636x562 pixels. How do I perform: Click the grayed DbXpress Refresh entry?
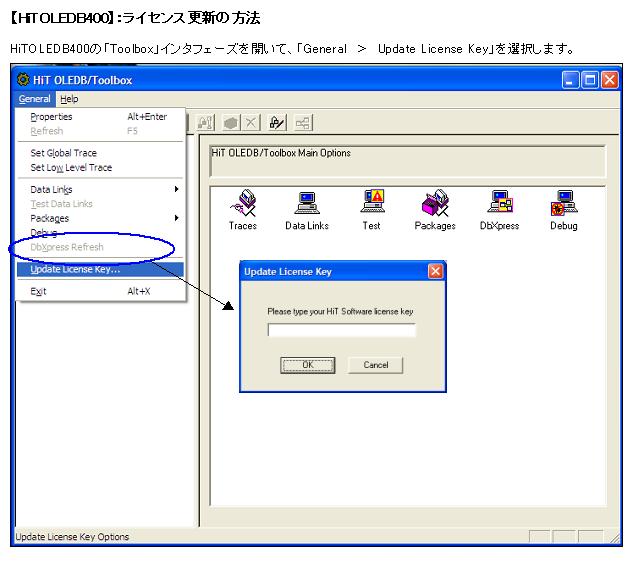click(x=100, y=247)
